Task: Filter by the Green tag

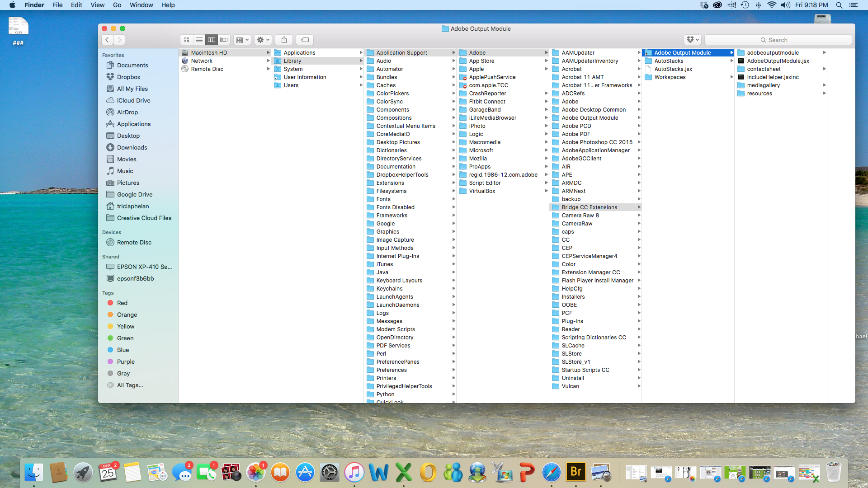Action: [125, 338]
